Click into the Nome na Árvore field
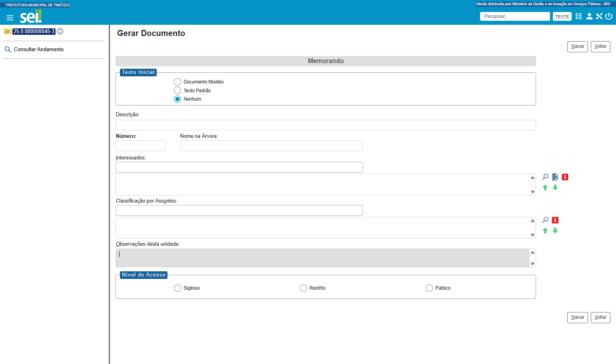Image resolution: width=616 pixels, height=364 pixels. point(271,146)
